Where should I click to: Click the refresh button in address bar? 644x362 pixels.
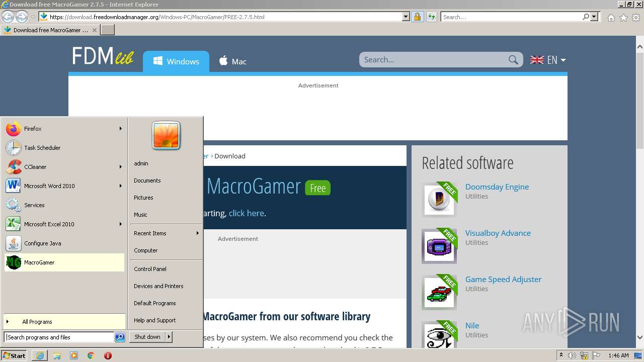click(x=431, y=17)
